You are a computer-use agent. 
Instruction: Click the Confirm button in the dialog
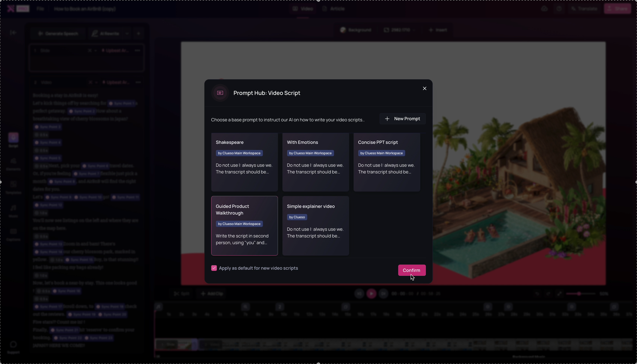point(412,270)
